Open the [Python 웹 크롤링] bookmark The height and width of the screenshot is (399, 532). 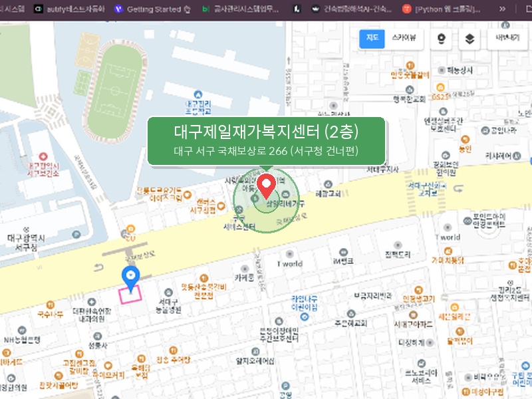[441, 9]
